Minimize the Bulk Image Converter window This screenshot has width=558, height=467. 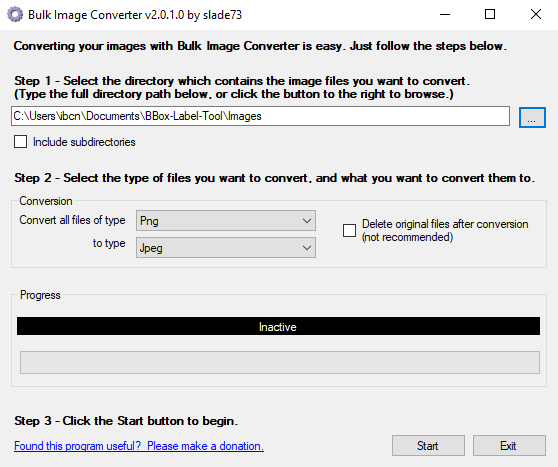(445, 15)
